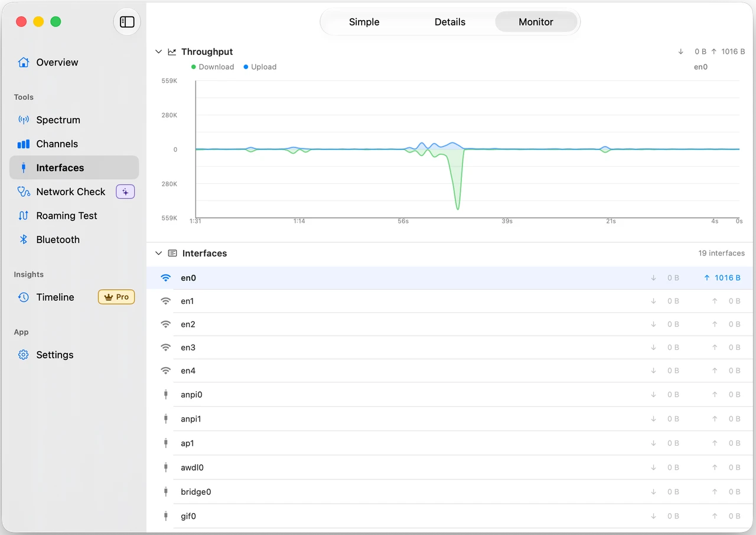Click the plug icon of bridge0 row

click(x=166, y=491)
